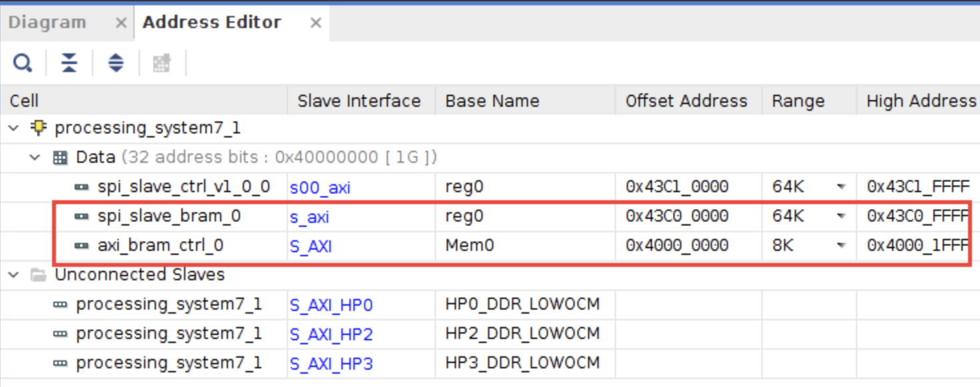Image resolution: width=980 pixels, height=387 pixels.
Task: Click the S_AXI_HP3 slave interface
Action: click(x=331, y=364)
